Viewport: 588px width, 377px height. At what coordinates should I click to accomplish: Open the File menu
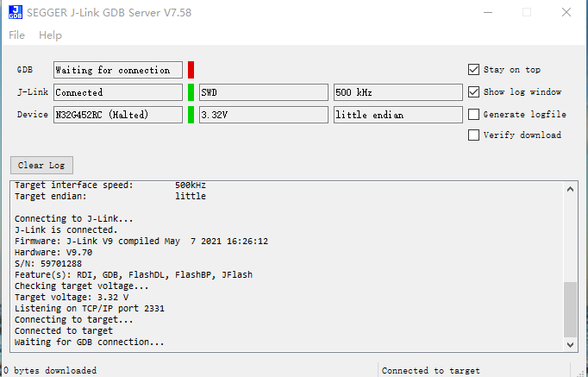point(17,35)
